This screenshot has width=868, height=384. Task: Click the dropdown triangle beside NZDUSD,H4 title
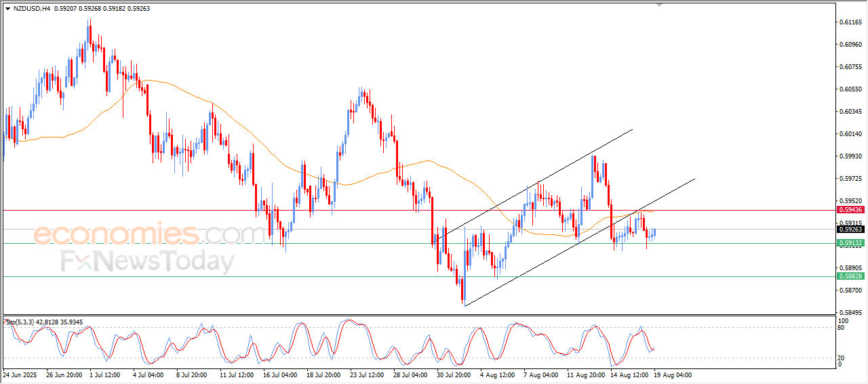[7, 8]
